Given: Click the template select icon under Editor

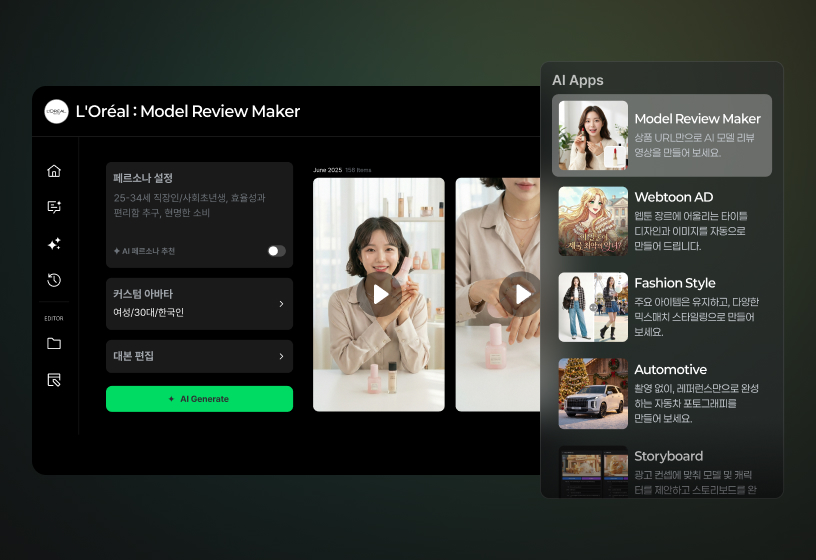Looking at the screenshot, I should pyautogui.click(x=54, y=380).
